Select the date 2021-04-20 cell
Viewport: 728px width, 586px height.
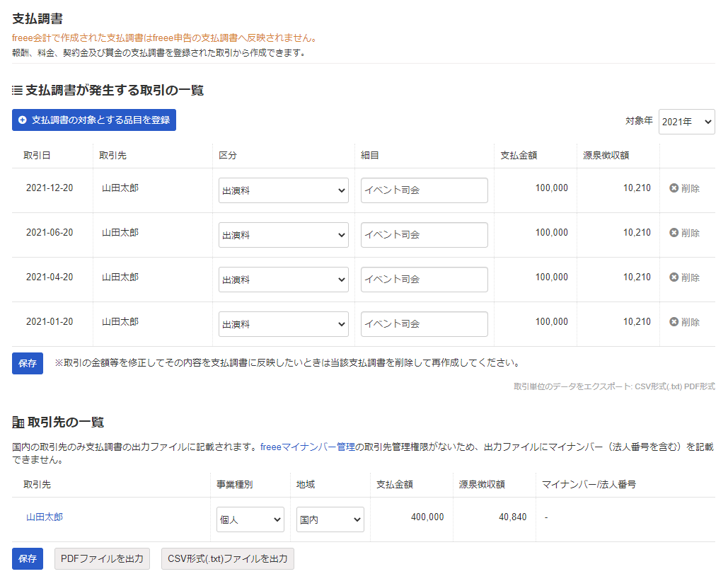(50, 277)
